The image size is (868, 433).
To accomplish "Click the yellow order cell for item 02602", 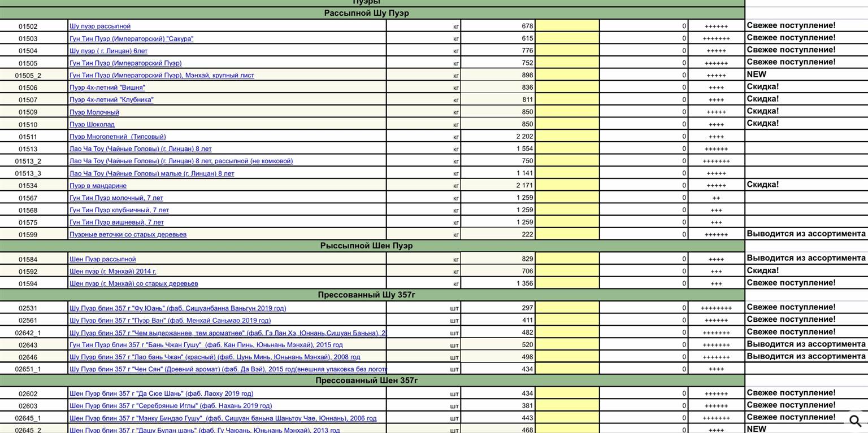I will click(x=567, y=393).
